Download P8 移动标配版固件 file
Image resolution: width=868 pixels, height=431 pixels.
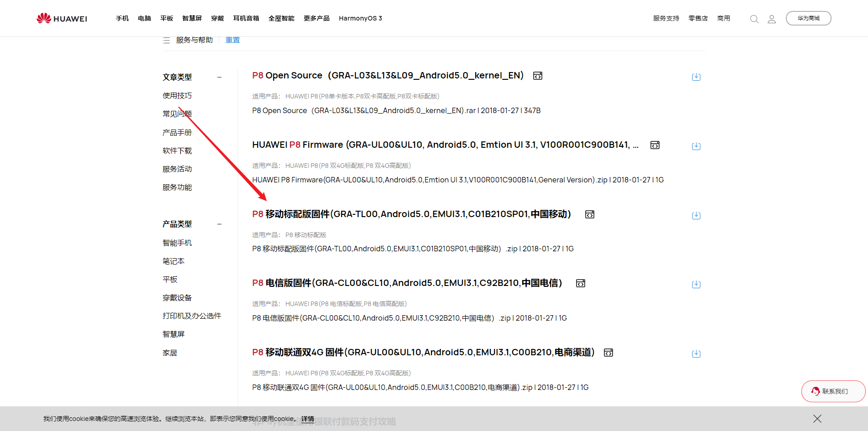pos(696,215)
